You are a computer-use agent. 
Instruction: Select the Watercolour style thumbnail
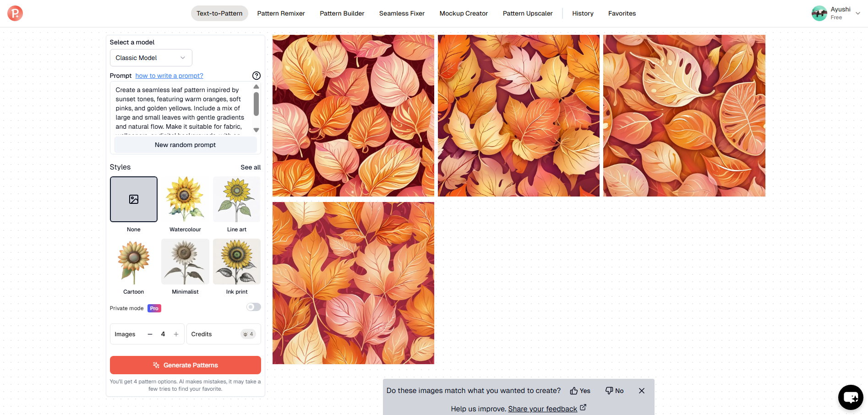(185, 199)
